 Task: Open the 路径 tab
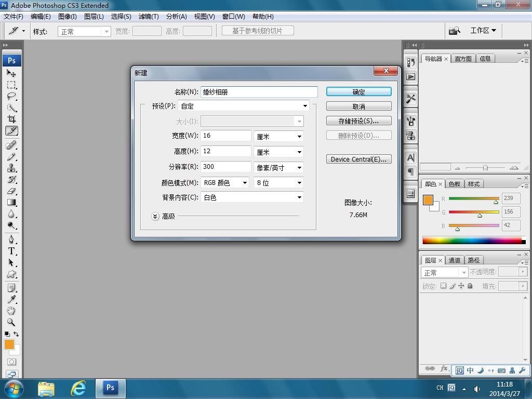474,260
